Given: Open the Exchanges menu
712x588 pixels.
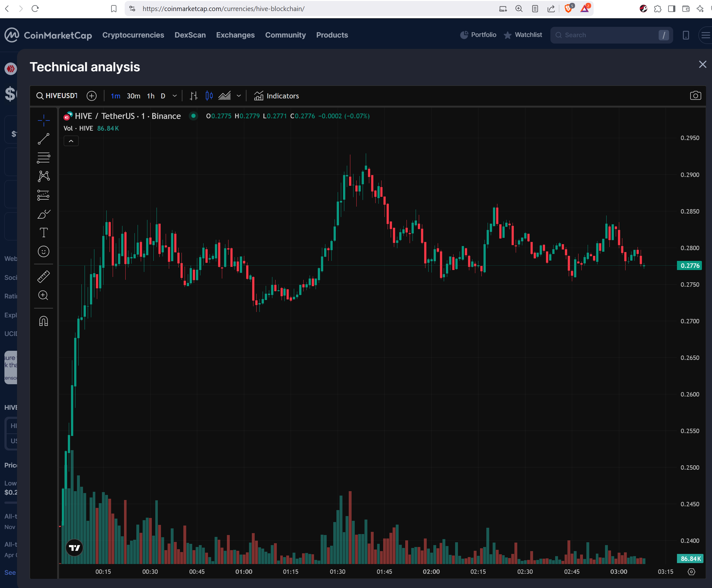Looking at the screenshot, I should tap(235, 35).
